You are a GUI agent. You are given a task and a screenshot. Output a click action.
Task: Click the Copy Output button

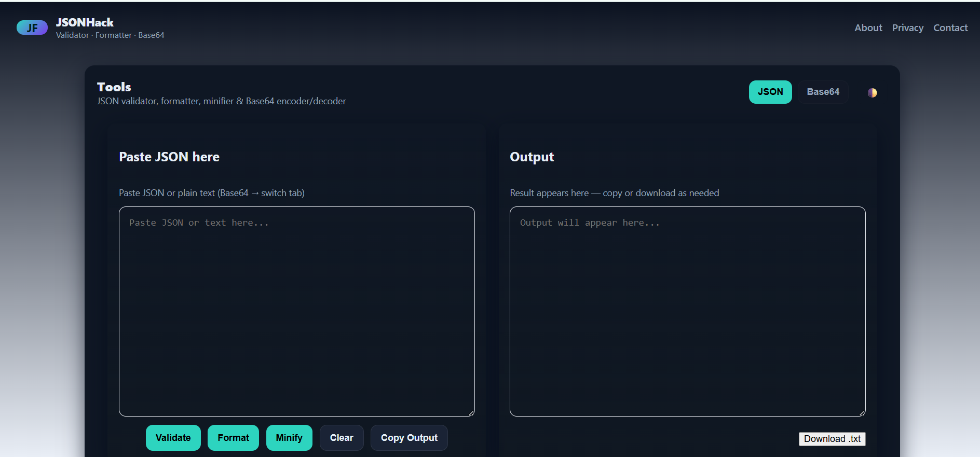point(409,438)
